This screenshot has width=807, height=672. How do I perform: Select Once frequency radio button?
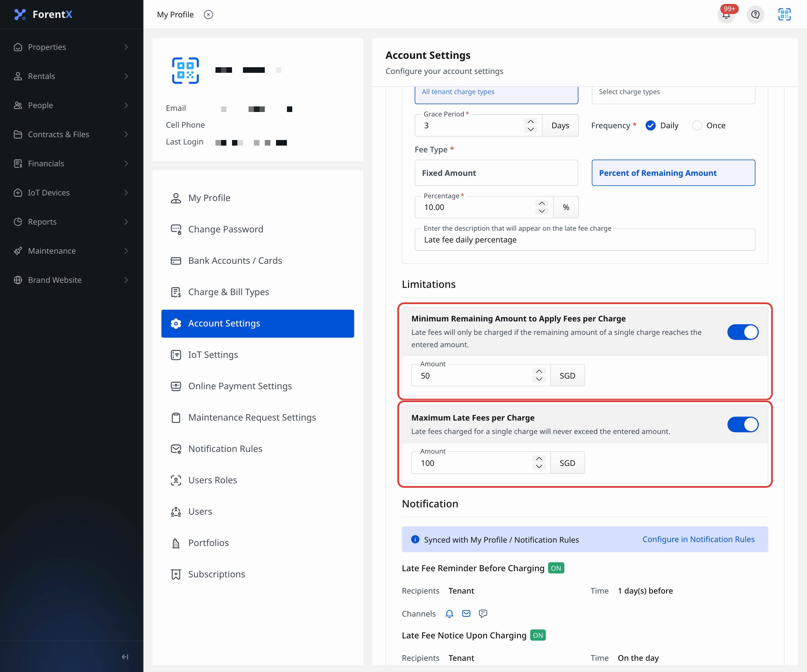697,125
